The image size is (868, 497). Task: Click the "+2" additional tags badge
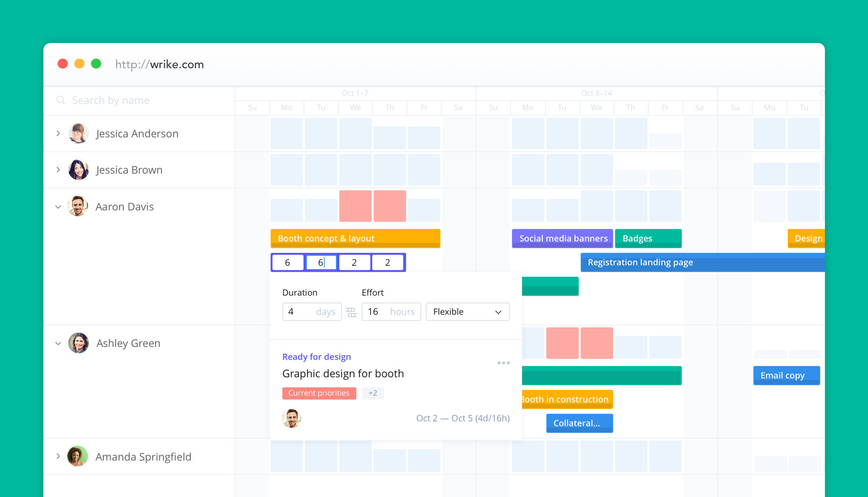coord(373,393)
